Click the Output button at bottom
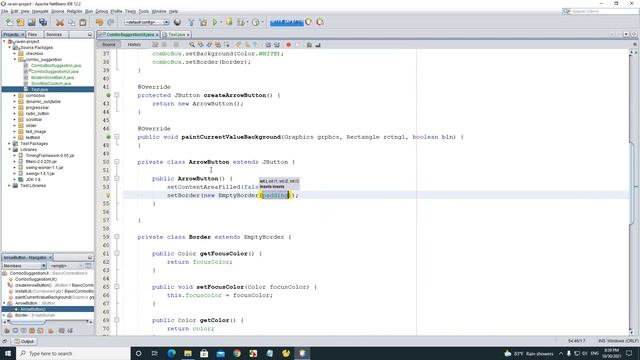 tap(24, 341)
